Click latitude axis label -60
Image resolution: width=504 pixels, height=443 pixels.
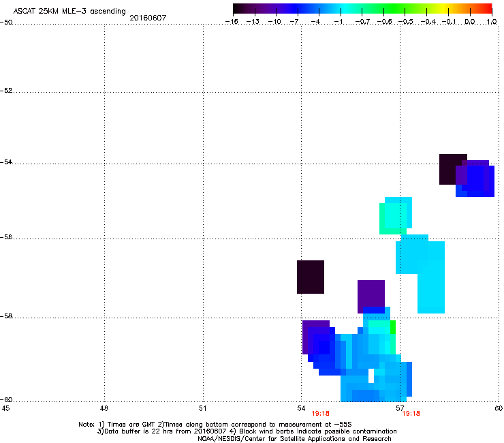[x=6, y=399]
